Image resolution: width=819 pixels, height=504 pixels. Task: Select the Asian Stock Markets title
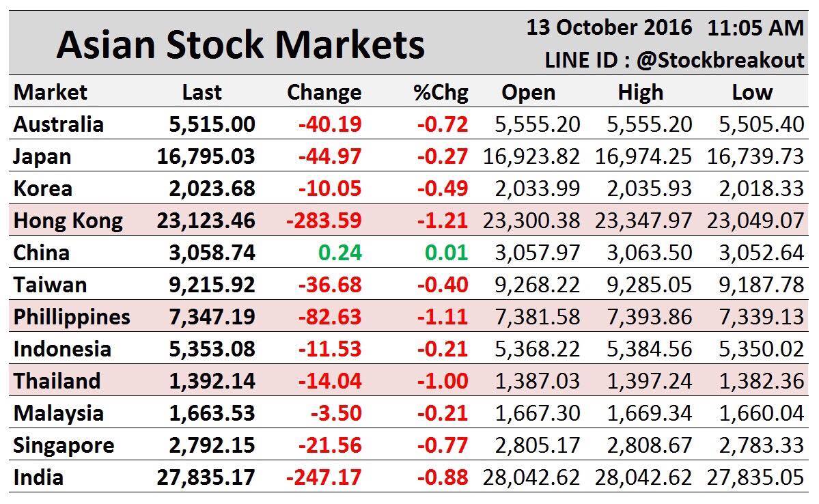click(x=240, y=45)
